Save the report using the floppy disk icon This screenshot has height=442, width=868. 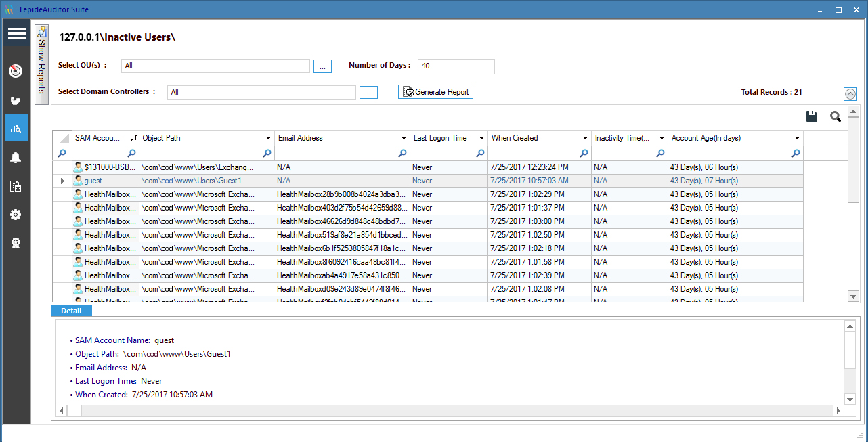tap(812, 117)
